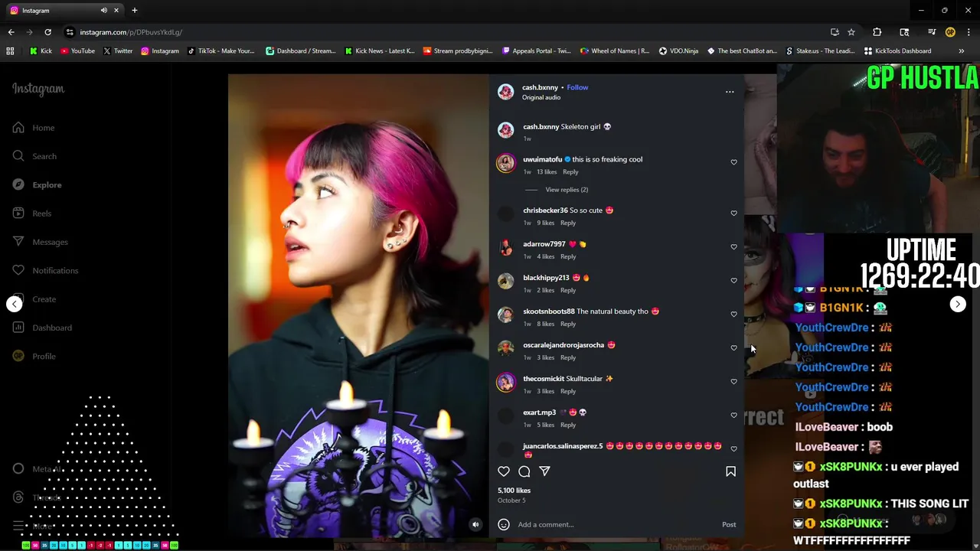Open thecosmickit username link
Viewport: 980px width, 551px height.
544,379
